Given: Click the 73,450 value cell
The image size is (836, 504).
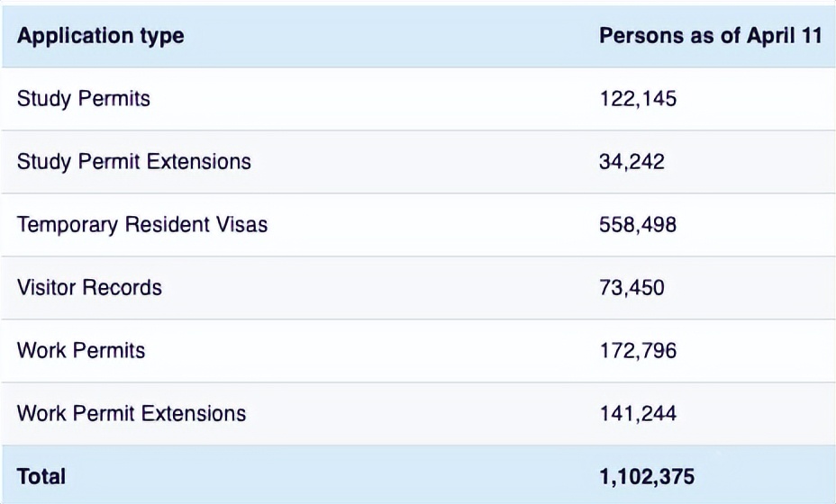Looking at the screenshot, I should tap(632, 287).
